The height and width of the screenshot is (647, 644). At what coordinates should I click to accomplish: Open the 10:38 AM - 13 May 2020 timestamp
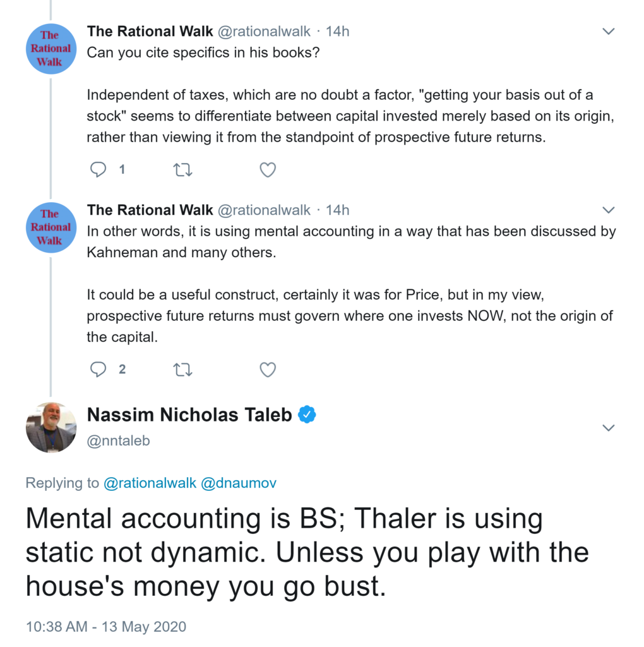[105, 627]
